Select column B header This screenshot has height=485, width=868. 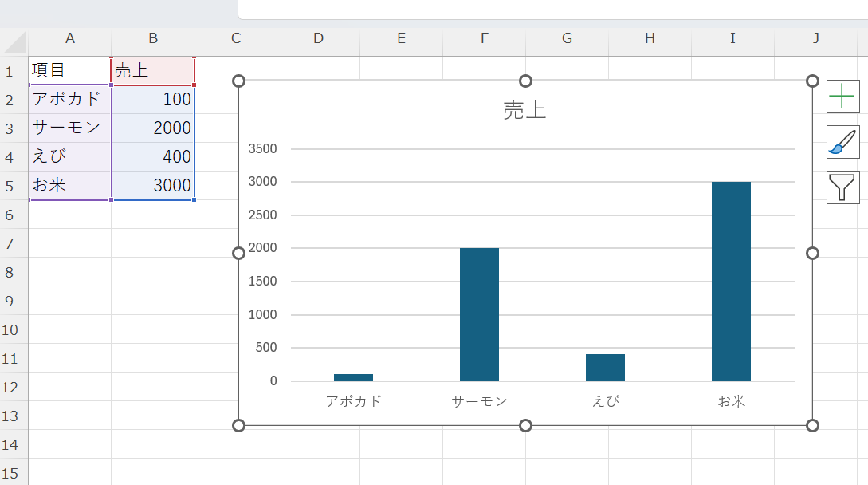153,38
